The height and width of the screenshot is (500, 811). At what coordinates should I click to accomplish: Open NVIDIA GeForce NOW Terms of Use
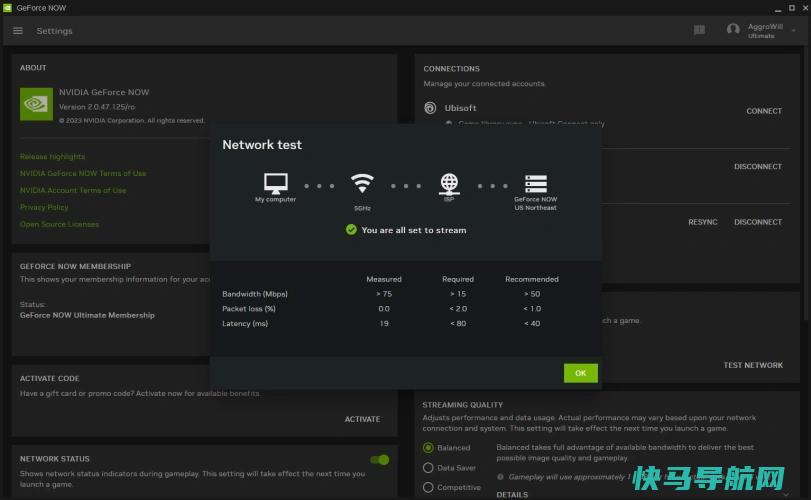tap(83, 173)
